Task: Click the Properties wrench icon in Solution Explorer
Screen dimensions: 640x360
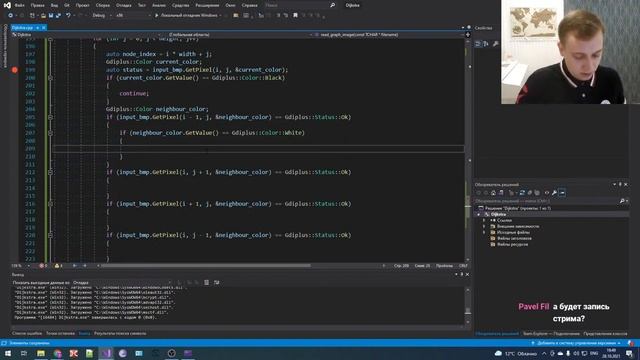Action: pyautogui.click(x=554, y=193)
